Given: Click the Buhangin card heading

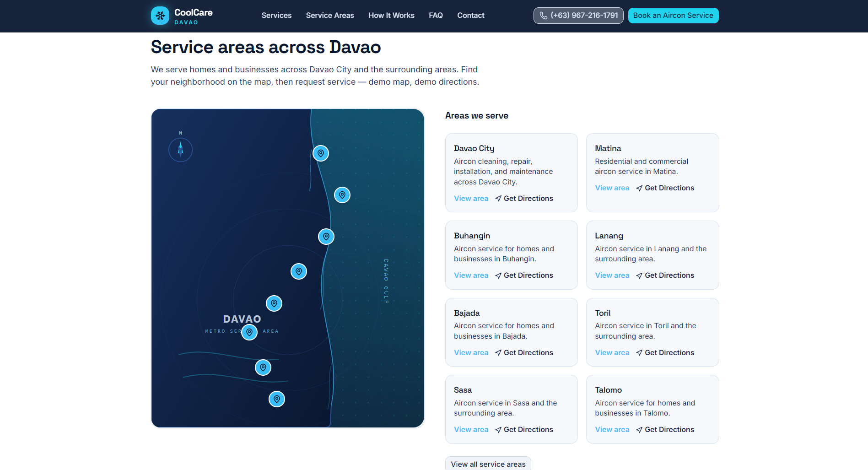Looking at the screenshot, I should coord(472,236).
